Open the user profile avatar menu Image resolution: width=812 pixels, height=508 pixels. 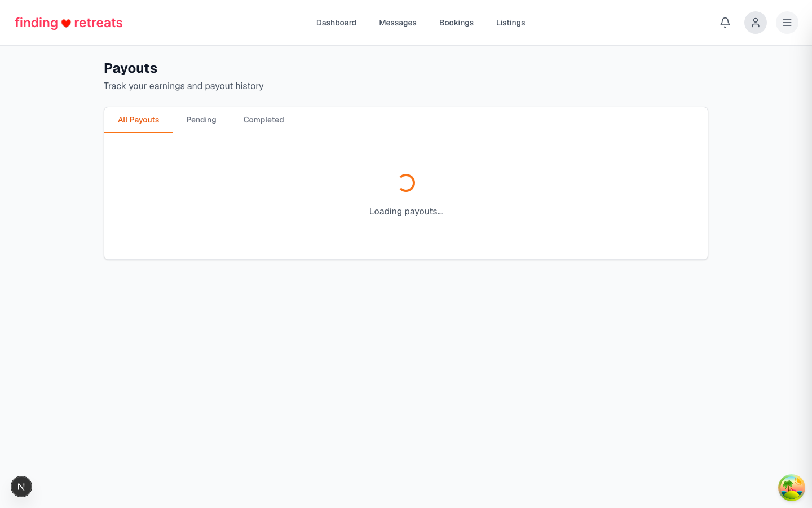pos(756,23)
